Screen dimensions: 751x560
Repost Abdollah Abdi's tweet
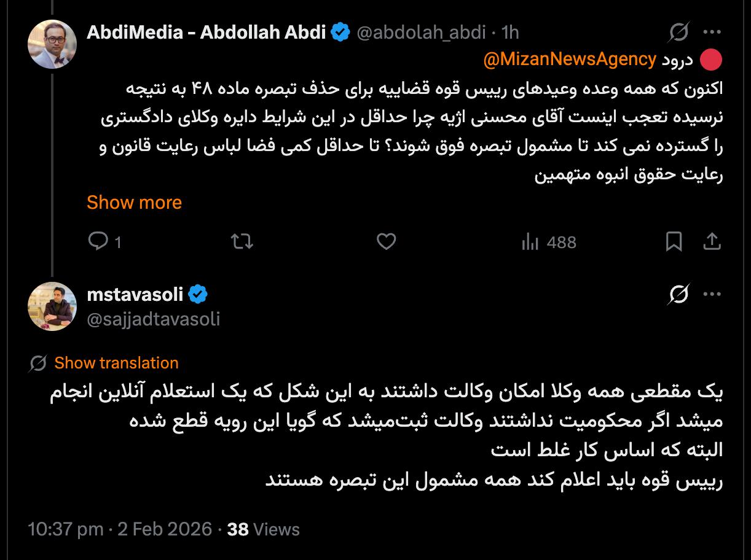[x=242, y=242]
